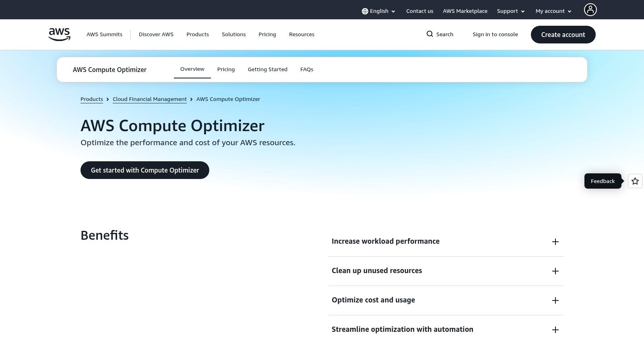The height and width of the screenshot is (362, 644).
Task: Click the search magnifier icon
Action: point(430,34)
